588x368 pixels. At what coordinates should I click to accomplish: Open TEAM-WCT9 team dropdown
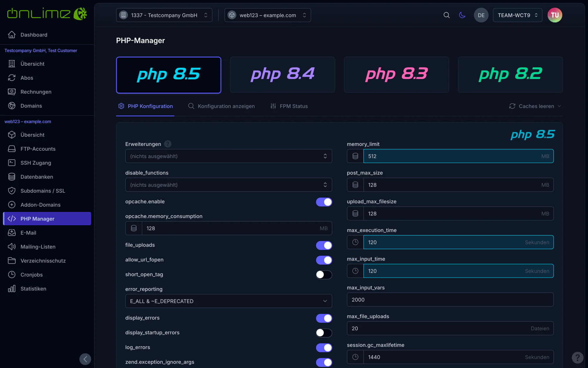[x=517, y=15]
